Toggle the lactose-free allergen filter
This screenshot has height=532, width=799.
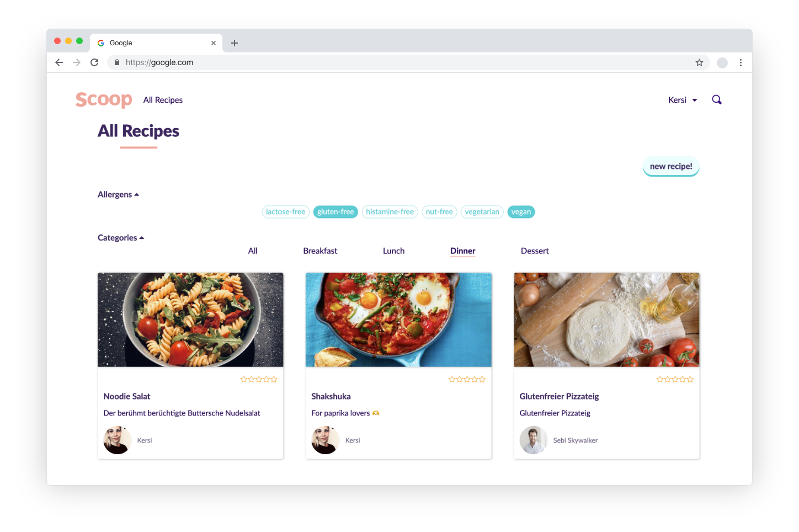pyautogui.click(x=285, y=212)
